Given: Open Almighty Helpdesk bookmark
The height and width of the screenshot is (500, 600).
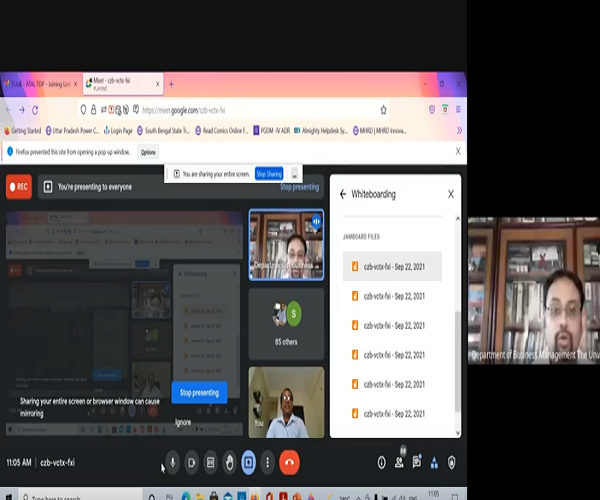Looking at the screenshot, I should pyautogui.click(x=321, y=130).
